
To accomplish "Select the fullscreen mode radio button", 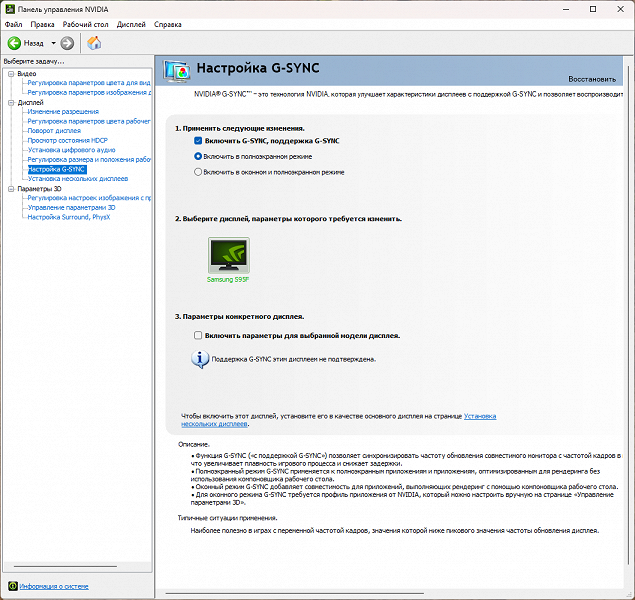I will pyautogui.click(x=198, y=156).
